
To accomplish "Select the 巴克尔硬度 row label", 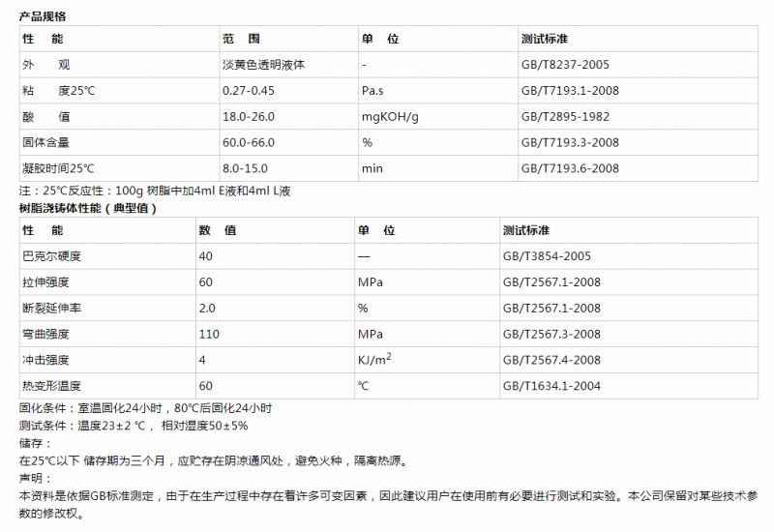I will pyautogui.click(x=51, y=256).
